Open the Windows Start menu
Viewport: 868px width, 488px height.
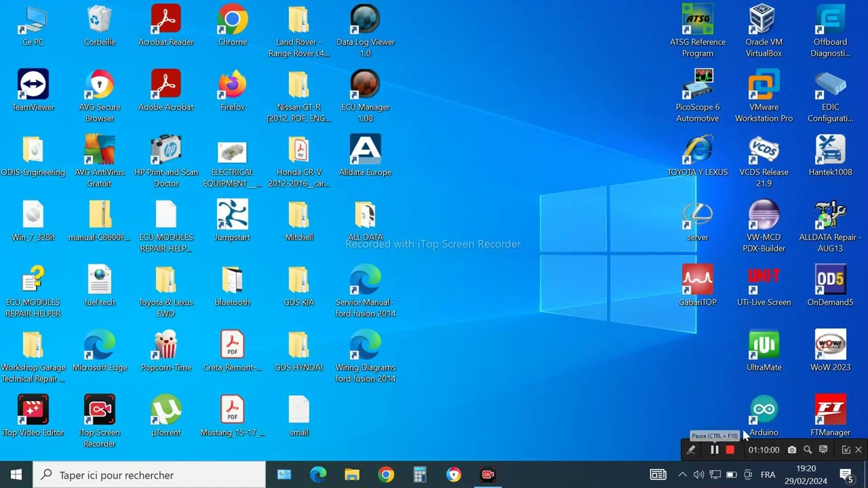click(x=16, y=474)
